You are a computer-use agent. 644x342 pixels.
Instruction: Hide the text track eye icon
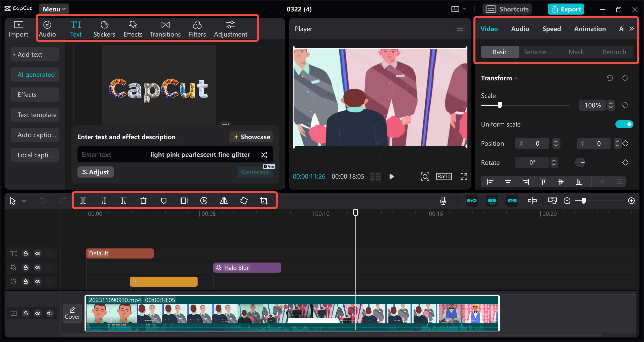tap(38, 253)
